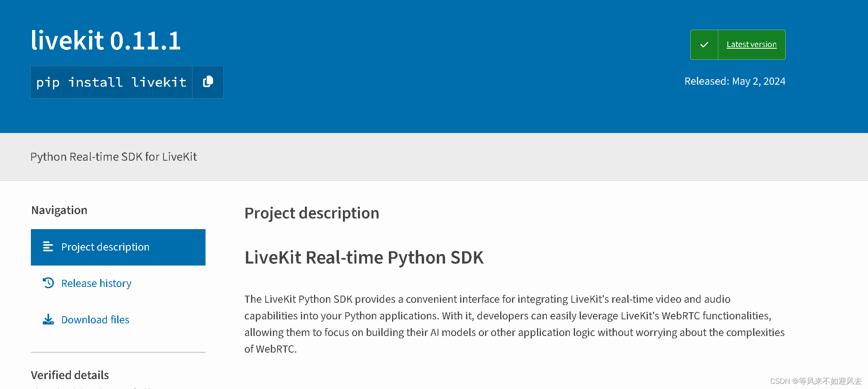
Task: Click the Release history clock icon
Action: tap(48, 283)
